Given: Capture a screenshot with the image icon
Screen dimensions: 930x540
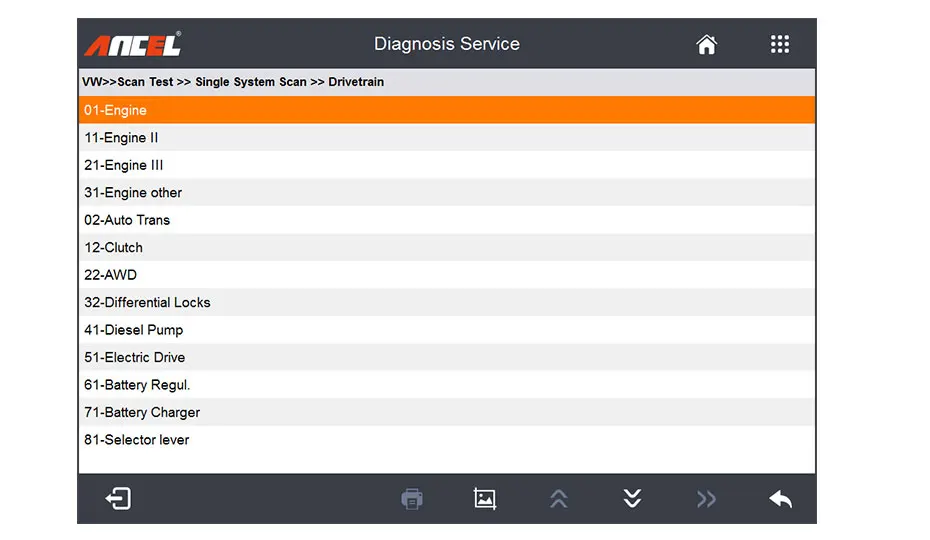Looking at the screenshot, I should pos(485,498).
